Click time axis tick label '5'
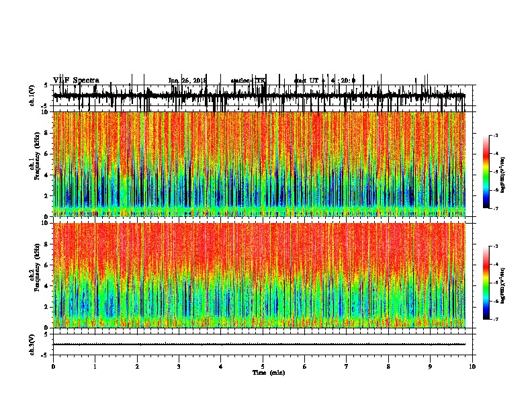 point(263,367)
